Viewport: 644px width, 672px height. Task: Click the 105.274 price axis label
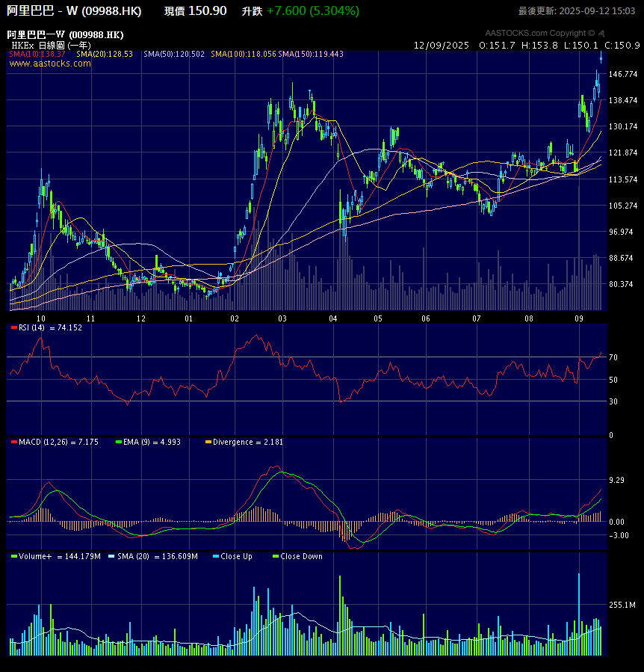click(623, 206)
